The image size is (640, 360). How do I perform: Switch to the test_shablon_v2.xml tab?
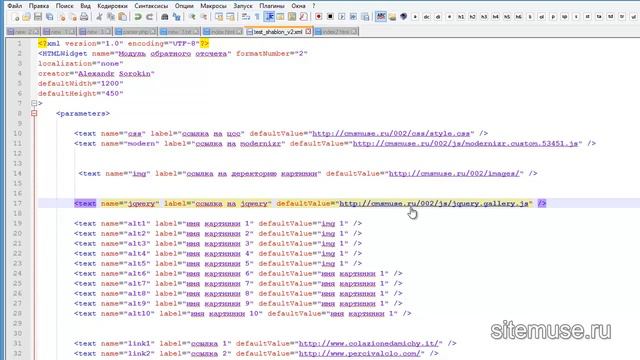pos(278,31)
